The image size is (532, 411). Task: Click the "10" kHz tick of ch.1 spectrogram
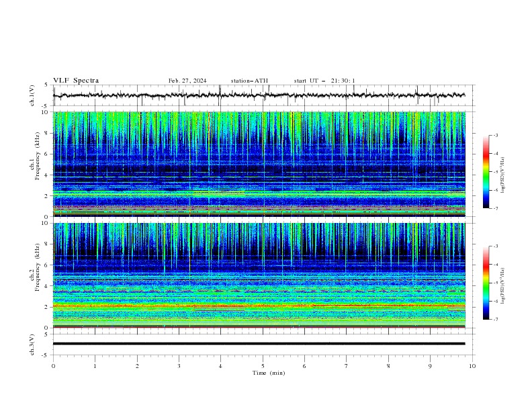tap(46, 112)
